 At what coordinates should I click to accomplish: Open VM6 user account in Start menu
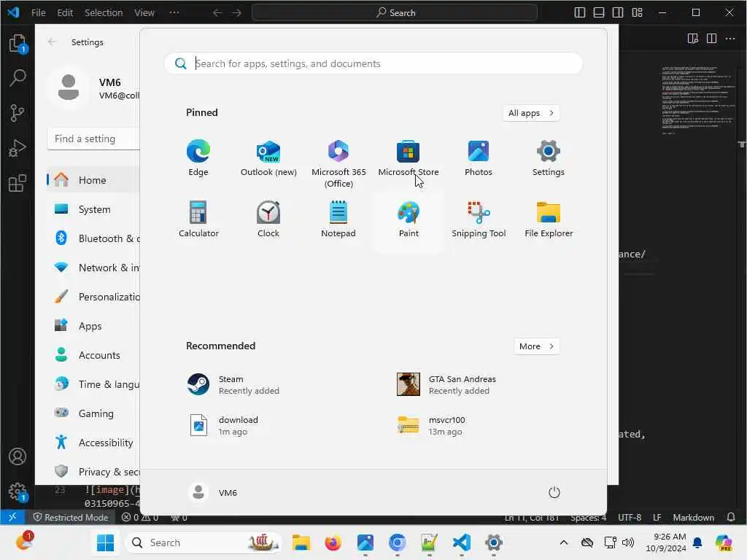pyautogui.click(x=213, y=492)
